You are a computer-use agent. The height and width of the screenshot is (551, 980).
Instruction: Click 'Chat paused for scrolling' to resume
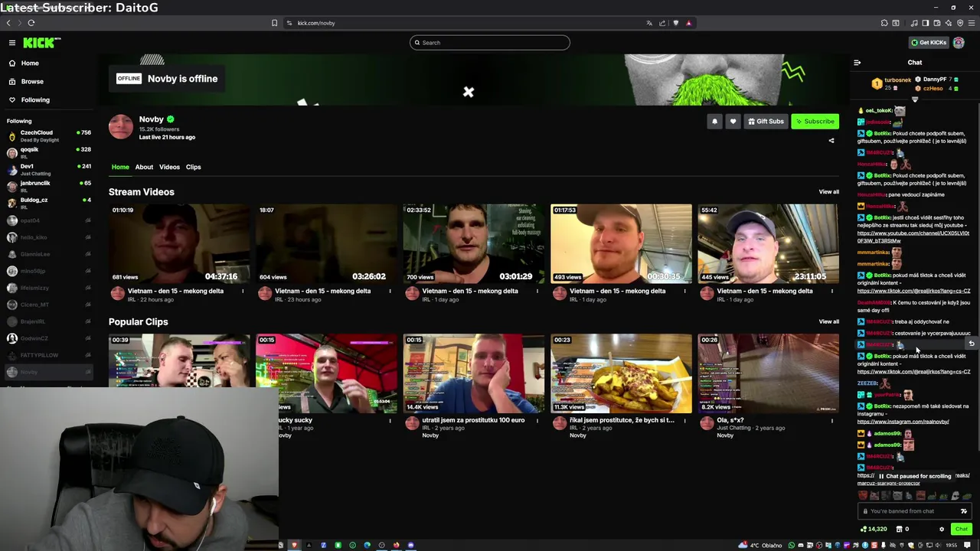pyautogui.click(x=915, y=476)
